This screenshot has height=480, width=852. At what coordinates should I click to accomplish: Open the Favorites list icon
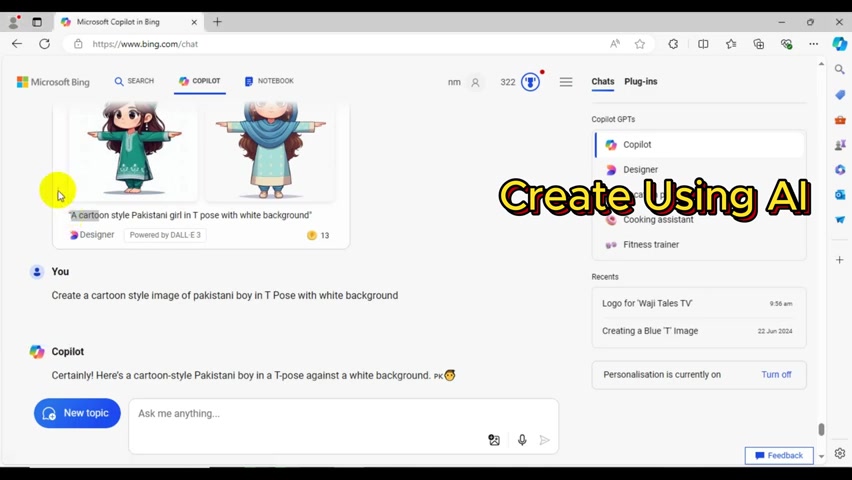[731, 44]
